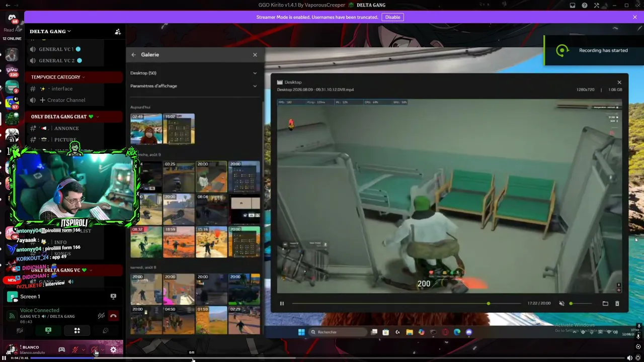Viewport: 644px width, 362px height.
Task: Open Discord direct messages home icon
Action: 12,18
